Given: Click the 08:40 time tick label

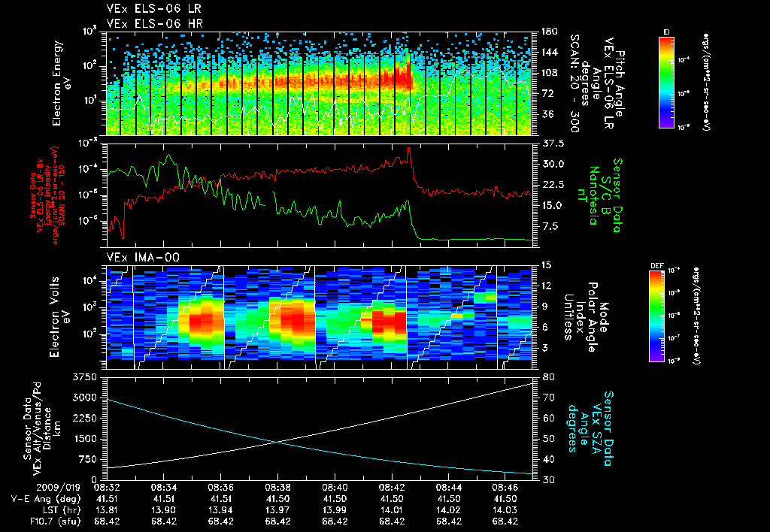Looking at the screenshot, I should point(335,488).
